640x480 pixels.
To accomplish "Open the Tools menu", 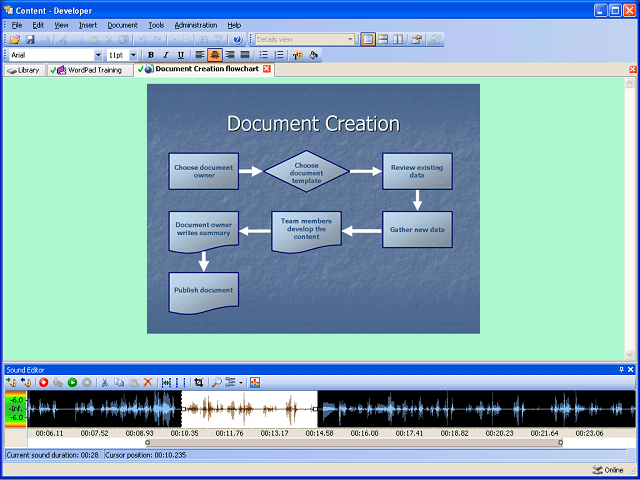I will 156,25.
